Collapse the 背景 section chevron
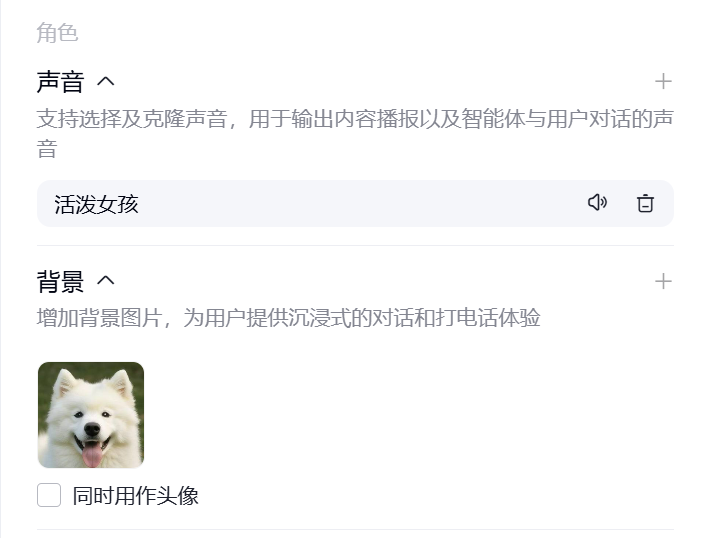Image resolution: width=704 pixels, height=538 pixels. click(x=106, y=281)
